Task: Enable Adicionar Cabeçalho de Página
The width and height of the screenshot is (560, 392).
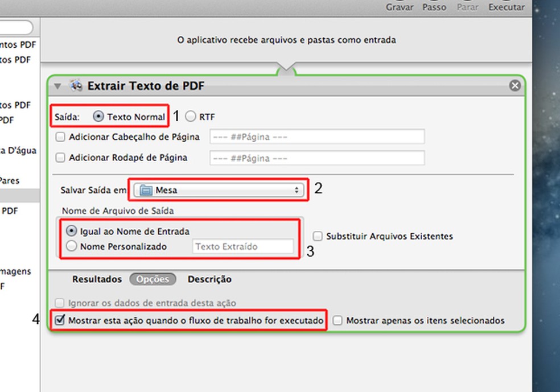Action: click(x=60, y=137)
